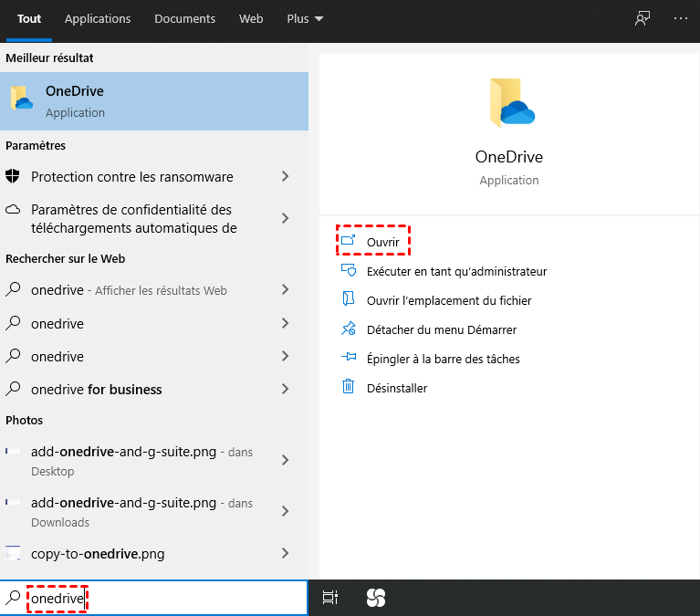Select the OneDrive best result entry
The height and width of the screenshot is (616, 700).
(153, 101)
